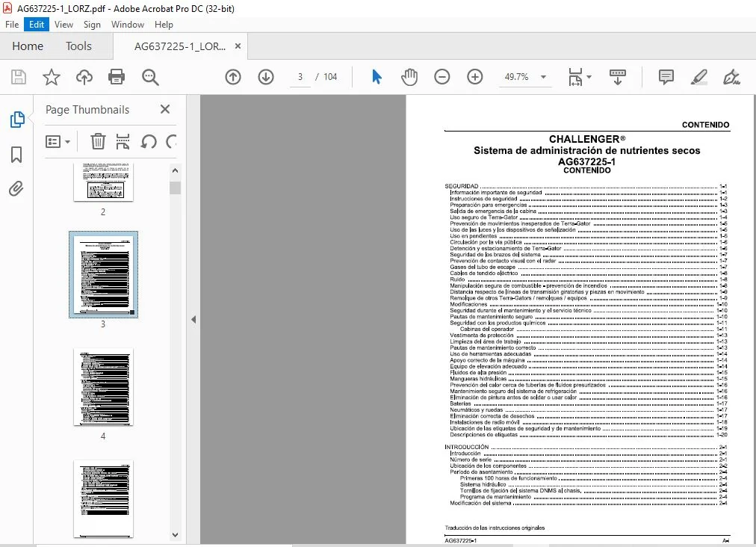Rotate page counterclockwise
756x547 pixels.
[149, 141]
